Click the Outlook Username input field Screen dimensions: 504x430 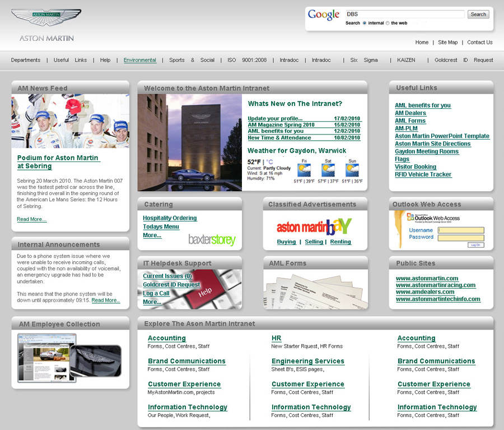pyautogui.click(x=461, y=230)
